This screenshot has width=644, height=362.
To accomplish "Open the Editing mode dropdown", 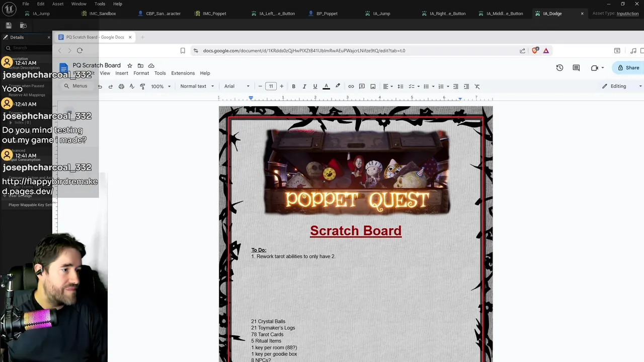I will [x=622, y=86].
